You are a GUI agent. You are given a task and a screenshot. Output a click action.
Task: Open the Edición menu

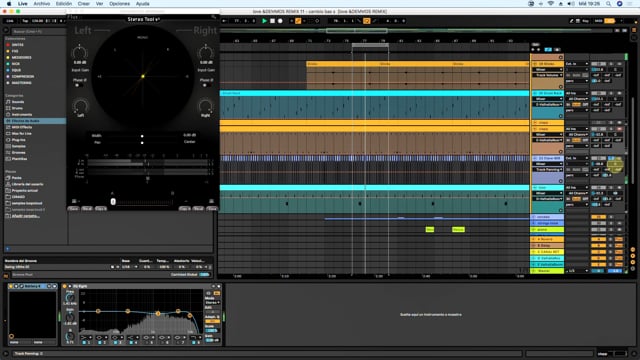pyautogui.click(x=64, y=4)
